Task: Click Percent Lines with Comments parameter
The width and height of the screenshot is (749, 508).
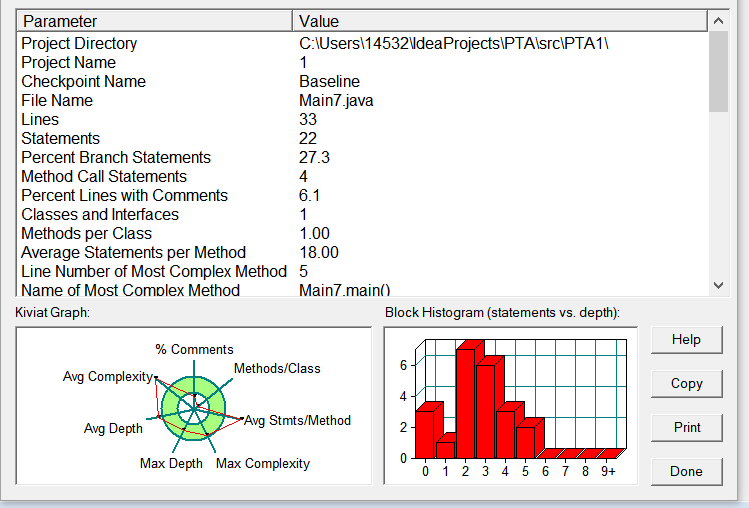Action: click(x=125, y=195)
